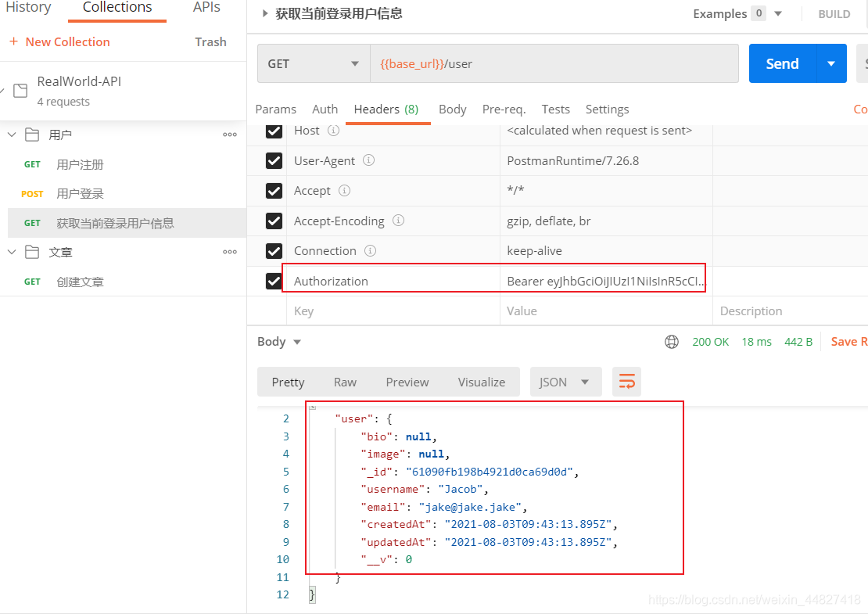The width and height of the screenshot is (868, 614).
Task: Select the Pretty response view
Action: pyautogui.click(x=288, y=382)
